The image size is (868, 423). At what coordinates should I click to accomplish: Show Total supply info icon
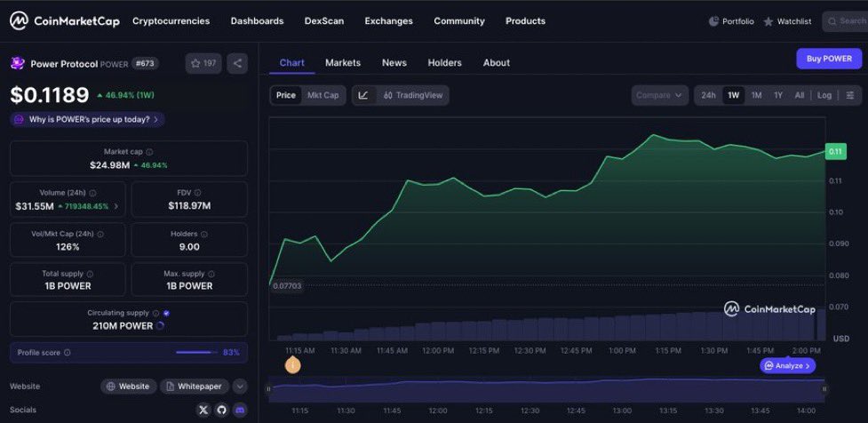pos(90,274)
